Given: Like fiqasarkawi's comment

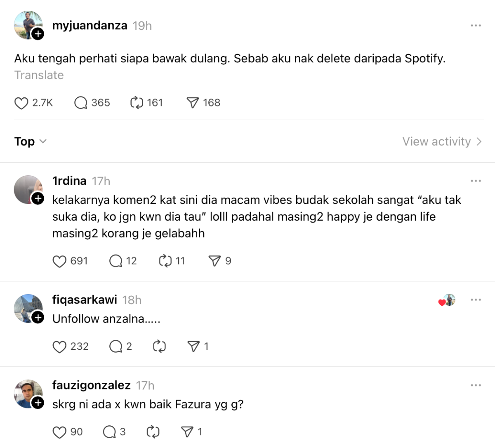Looking at the screenshot, I should pyautogui.click(x=59, y=347).
